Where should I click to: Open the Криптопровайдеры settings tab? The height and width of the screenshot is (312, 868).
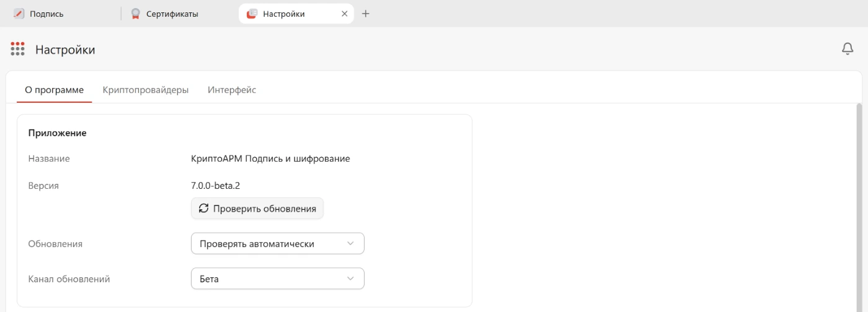coord(146,90)
